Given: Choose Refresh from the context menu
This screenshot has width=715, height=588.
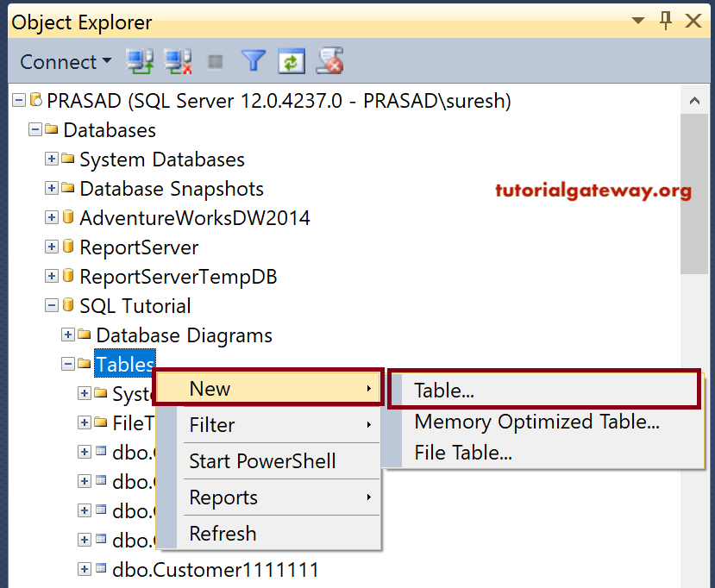Looking at the screenshot, I should point(268,534).
